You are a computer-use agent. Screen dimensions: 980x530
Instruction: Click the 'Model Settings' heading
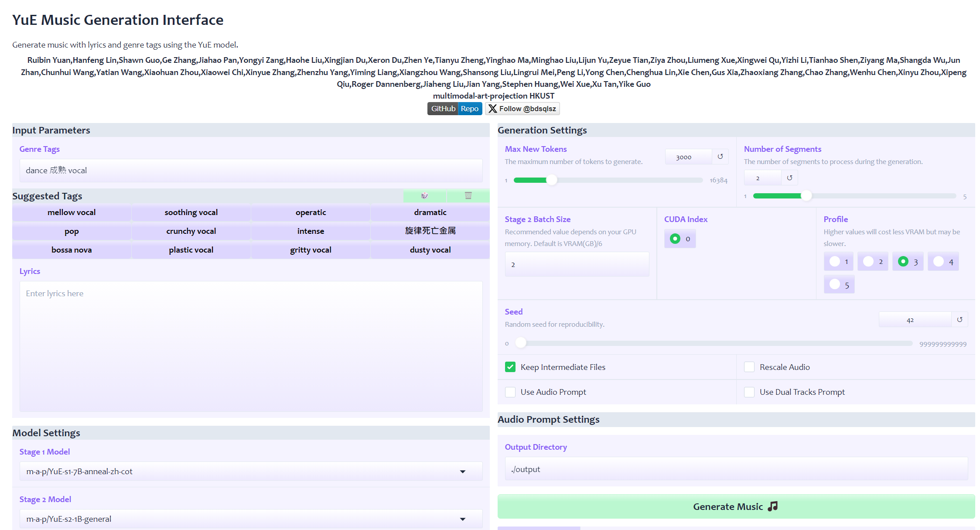[46, 433]
